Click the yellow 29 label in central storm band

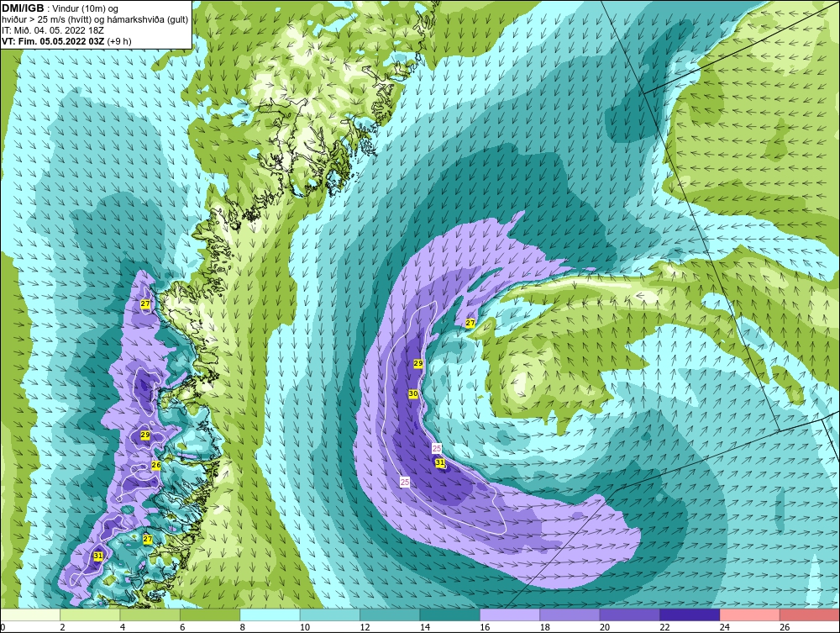click(418, 363)
